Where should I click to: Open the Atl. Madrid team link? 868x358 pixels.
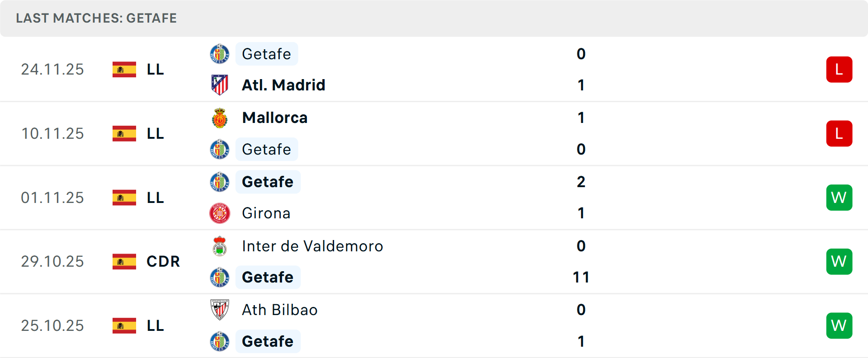click(x=283, y=85)
